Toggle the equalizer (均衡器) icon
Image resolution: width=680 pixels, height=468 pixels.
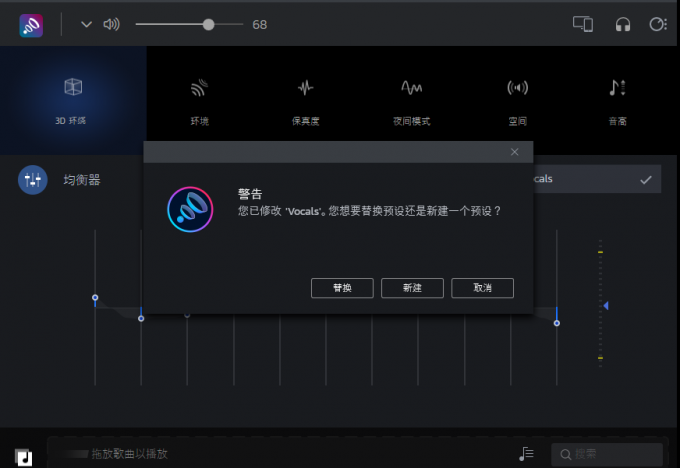click(33, 180)
